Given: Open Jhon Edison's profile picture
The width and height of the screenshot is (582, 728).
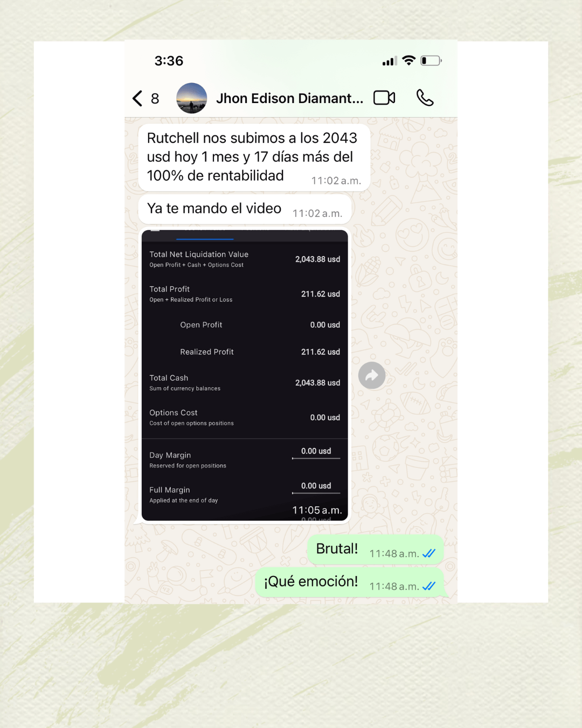Looking at the screenshot, I should coord(192,98).
